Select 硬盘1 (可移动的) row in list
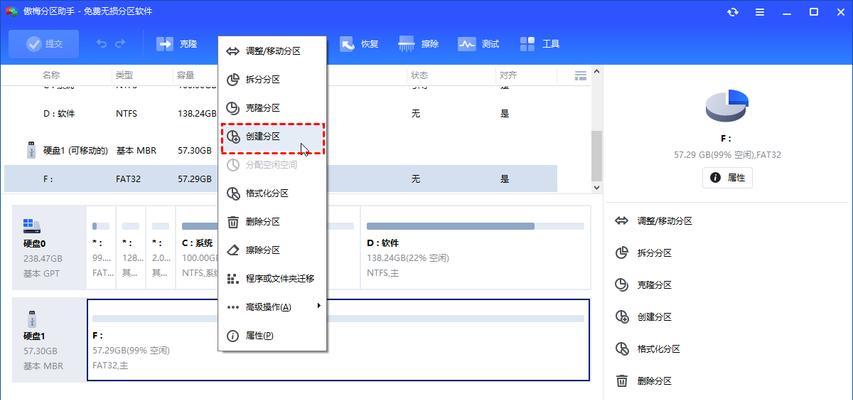 (280, 150)
